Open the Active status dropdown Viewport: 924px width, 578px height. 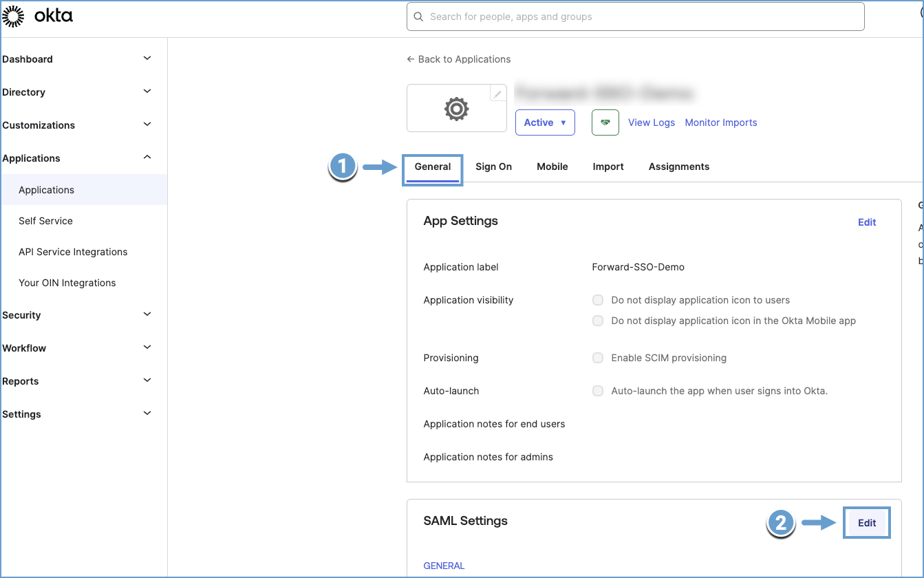coord(545,122)
